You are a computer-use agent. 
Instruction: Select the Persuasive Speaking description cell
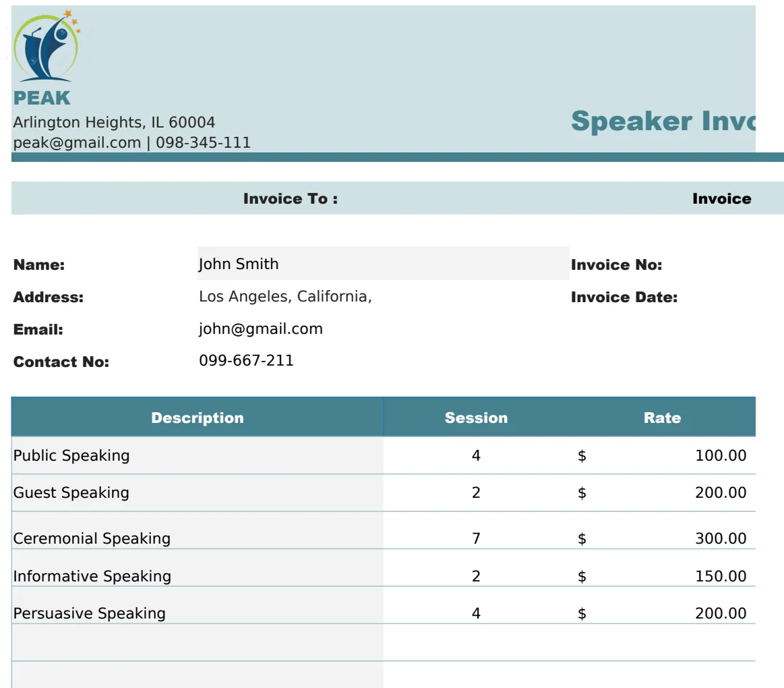(x=198, y=606)
